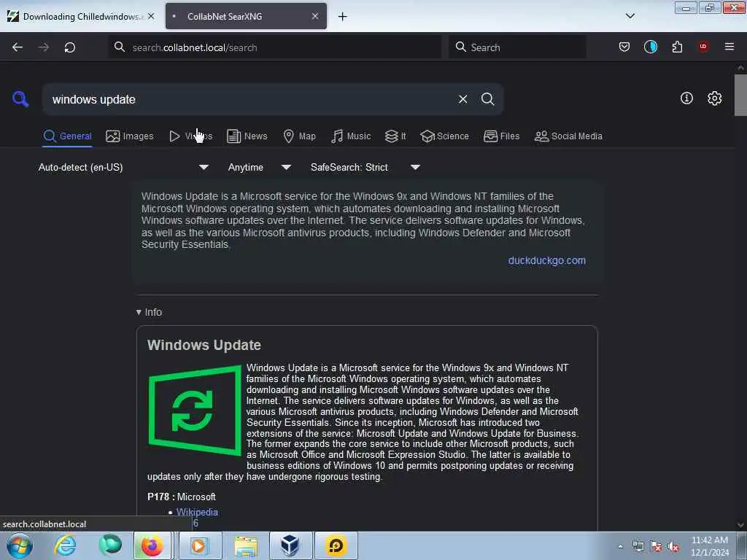Close the Downloading Chilledwindows tab
747x560 pixels.
151,16
